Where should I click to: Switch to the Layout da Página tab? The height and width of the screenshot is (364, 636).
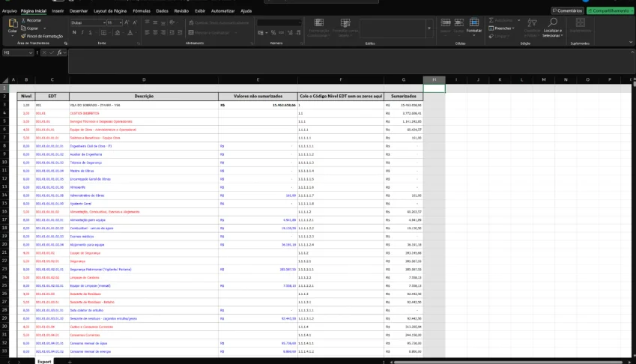pyautogui.click(x=110, y=11)
